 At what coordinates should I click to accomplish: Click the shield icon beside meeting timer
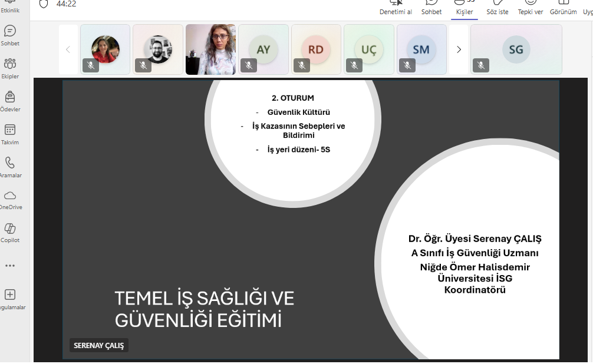tap(44, 4)
